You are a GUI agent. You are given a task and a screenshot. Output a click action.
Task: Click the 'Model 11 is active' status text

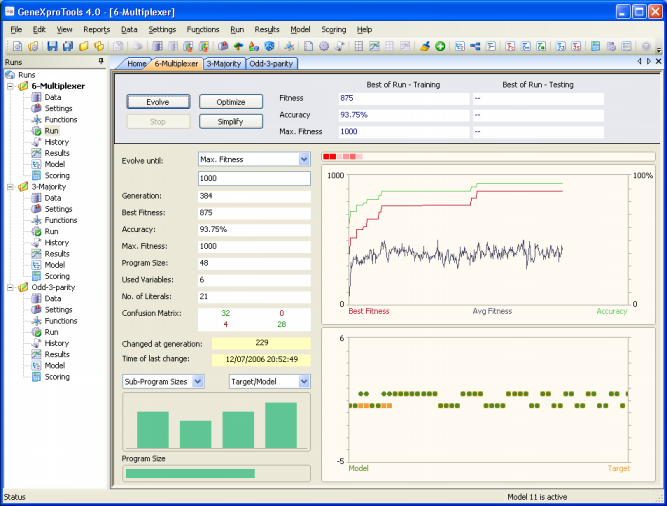(537, 497)
